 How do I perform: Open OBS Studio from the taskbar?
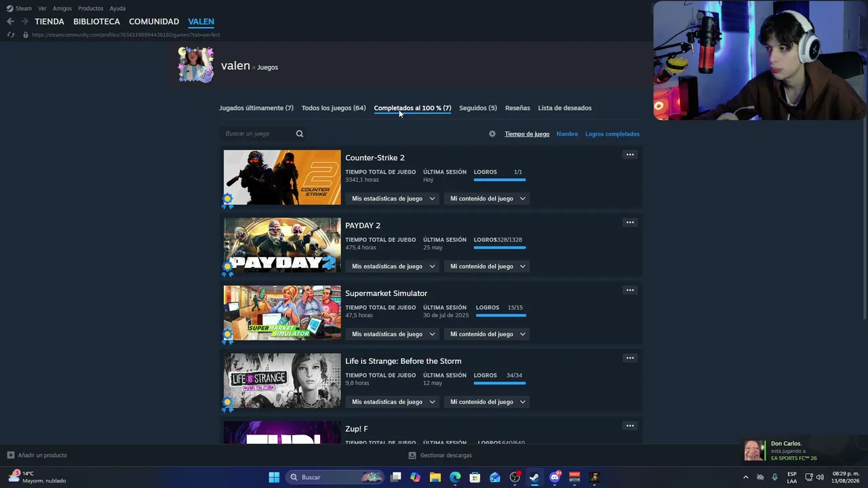[515, 477]
